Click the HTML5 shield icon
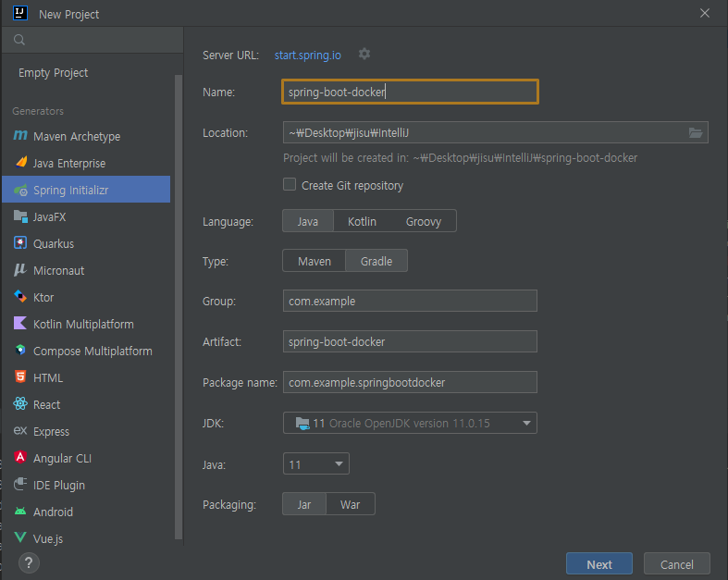 tap(20, 376)
